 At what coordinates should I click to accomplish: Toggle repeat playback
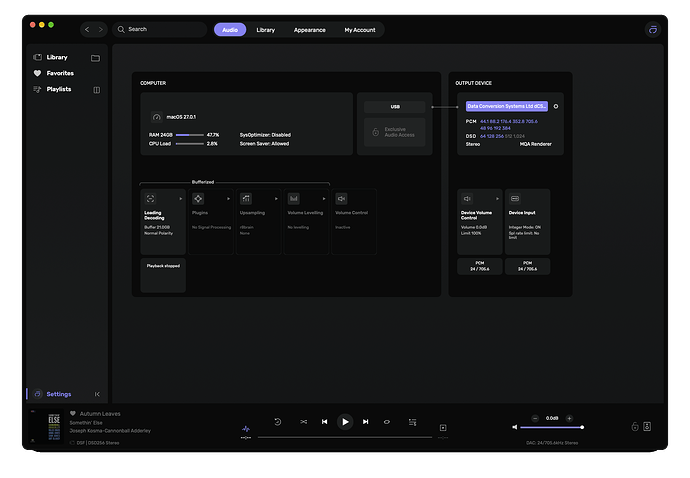pos(386,422)
